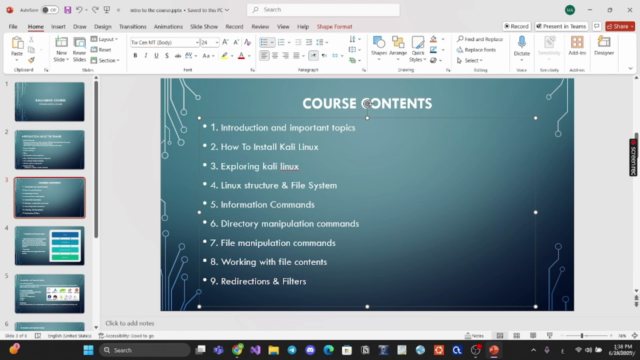Click Reset slide button
Viewport: 640px width, 360px height.
point(101,50)
